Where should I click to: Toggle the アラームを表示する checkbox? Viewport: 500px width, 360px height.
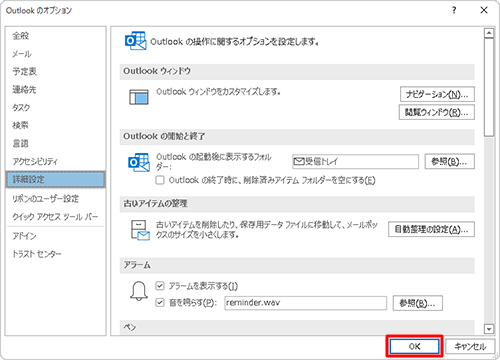click(x=160, y=286)
